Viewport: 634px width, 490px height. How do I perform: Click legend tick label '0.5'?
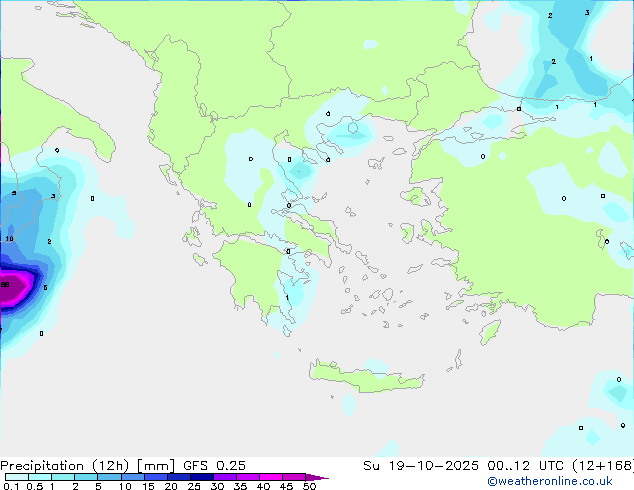tap(35, 486)
